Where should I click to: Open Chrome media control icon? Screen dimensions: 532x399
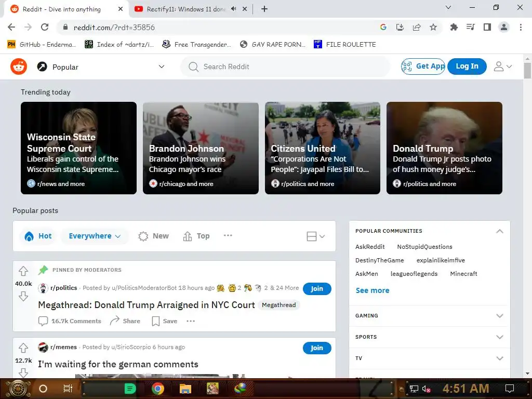pyautogui.click(x=470, y=27)
